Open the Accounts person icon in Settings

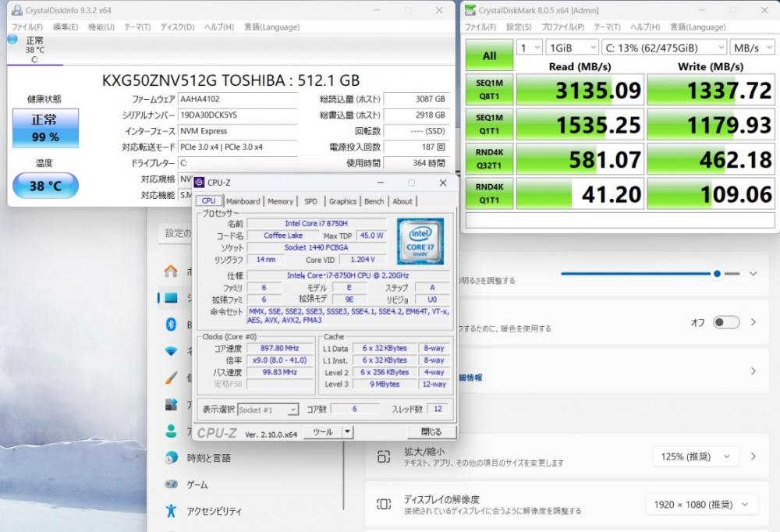click(x=171, y=431)
